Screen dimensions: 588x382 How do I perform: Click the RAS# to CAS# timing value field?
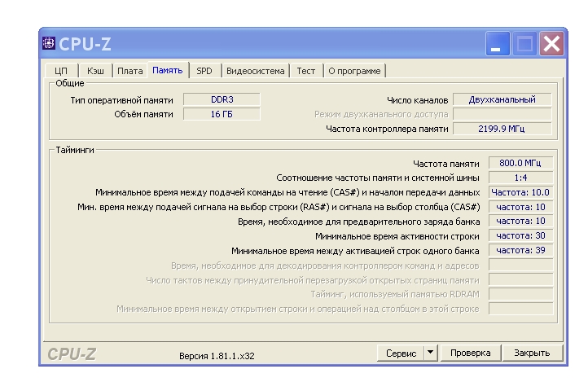pos(520,207)
